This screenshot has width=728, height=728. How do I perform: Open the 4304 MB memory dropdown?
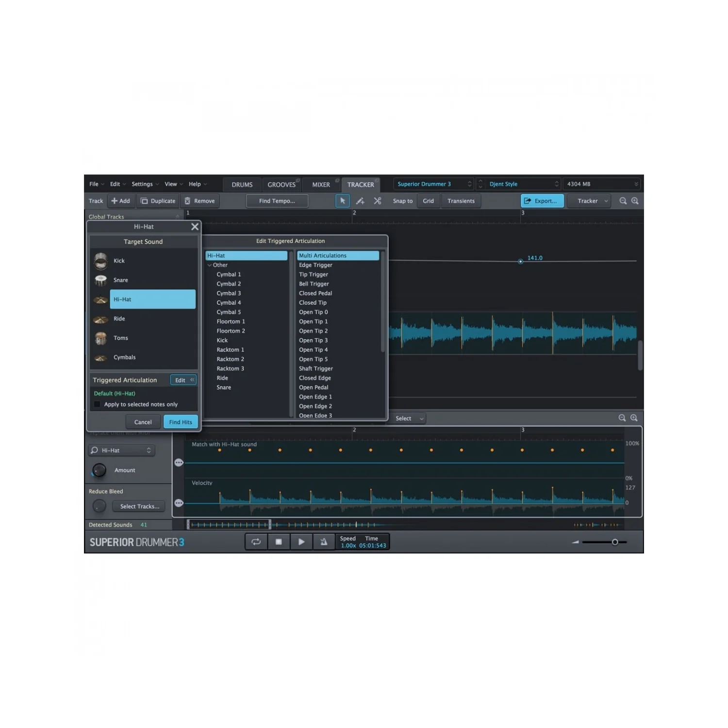click(602, 184)
